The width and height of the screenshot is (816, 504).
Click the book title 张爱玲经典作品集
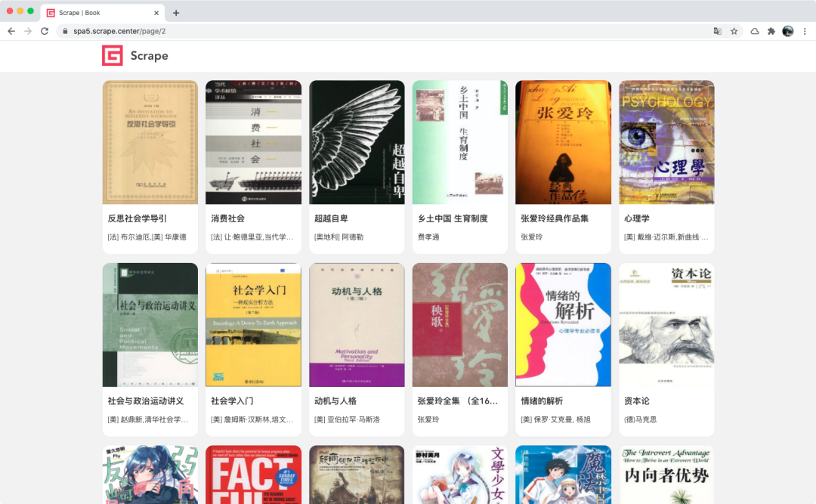pyautogui.click(x=555, y=218)
